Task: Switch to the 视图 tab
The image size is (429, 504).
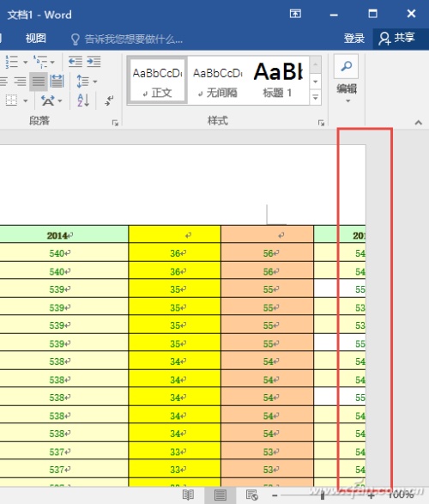Action: click(36, 39)
